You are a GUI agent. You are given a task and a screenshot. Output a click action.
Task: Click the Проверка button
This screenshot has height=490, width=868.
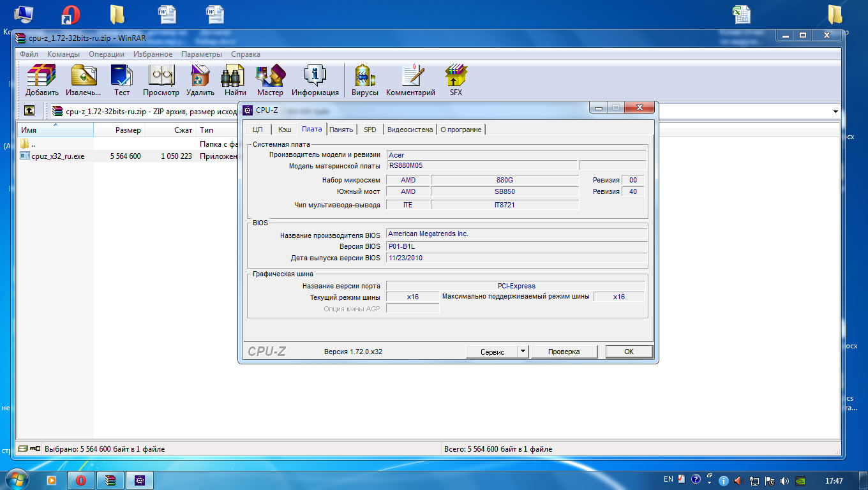click(564, 352)
